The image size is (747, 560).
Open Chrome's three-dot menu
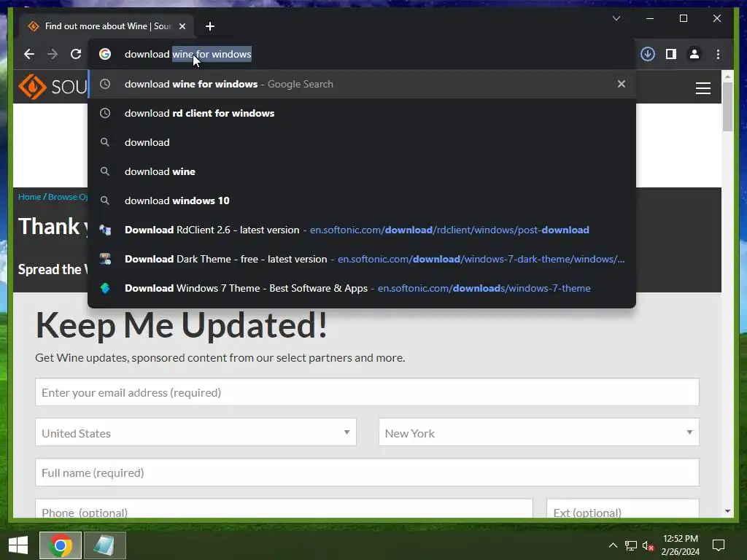click(x=718, y=54)
